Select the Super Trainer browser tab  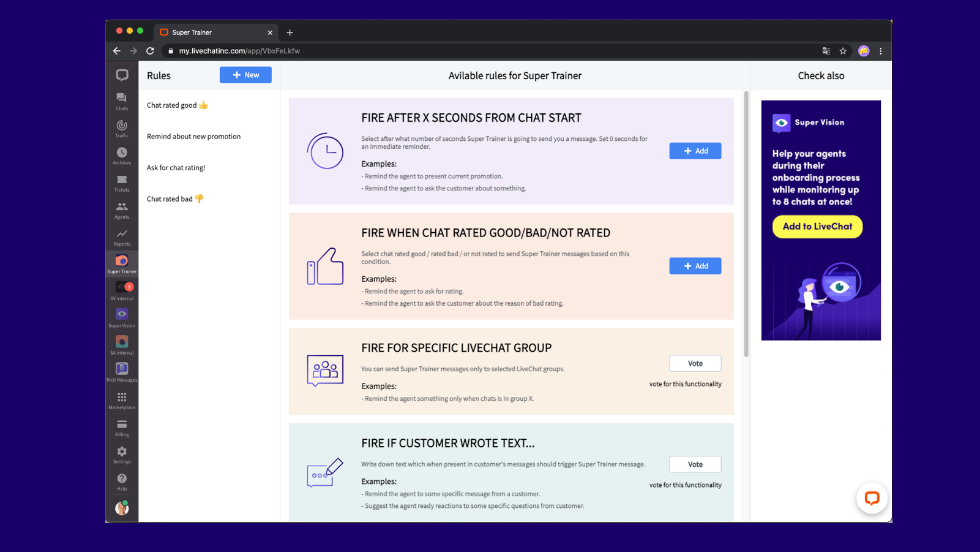pos(215,32)
